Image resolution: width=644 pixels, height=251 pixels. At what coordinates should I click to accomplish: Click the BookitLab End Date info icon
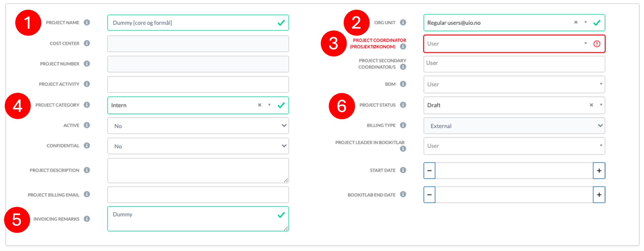click(403, 194)
